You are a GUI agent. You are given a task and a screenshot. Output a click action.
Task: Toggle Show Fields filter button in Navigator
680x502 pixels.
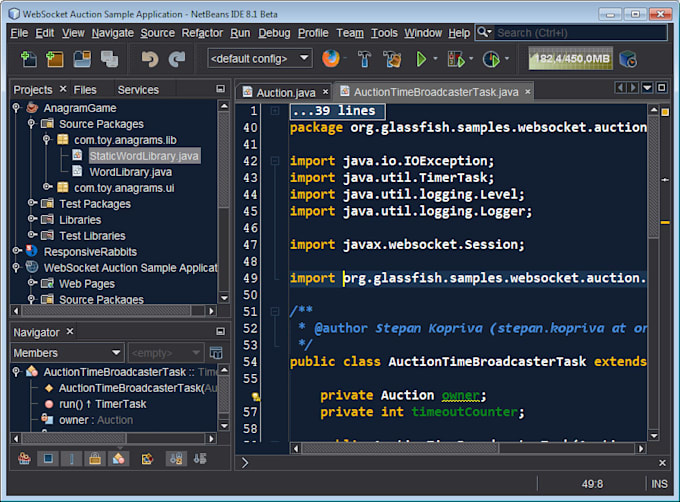pyautogui.click(x=47, y=459)
